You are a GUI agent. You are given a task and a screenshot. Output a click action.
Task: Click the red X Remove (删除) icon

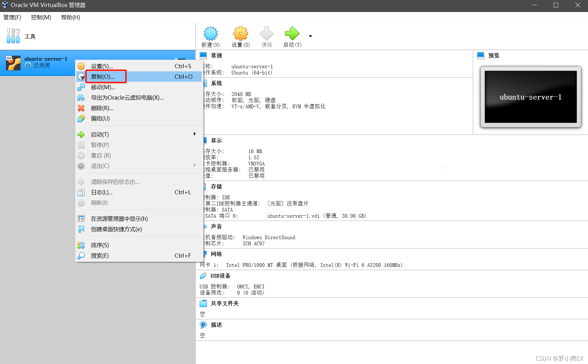[81, 108]
